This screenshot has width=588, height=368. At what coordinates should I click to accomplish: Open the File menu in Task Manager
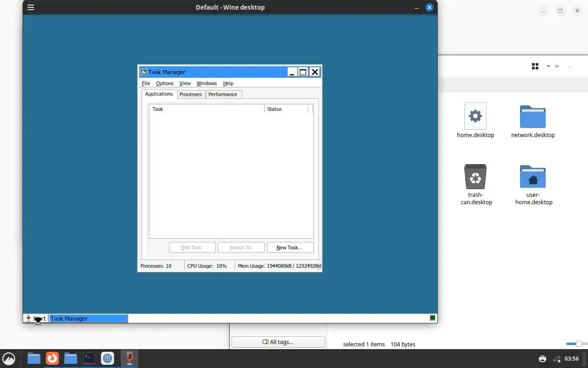pyautogui.click(x=146, y=83)
